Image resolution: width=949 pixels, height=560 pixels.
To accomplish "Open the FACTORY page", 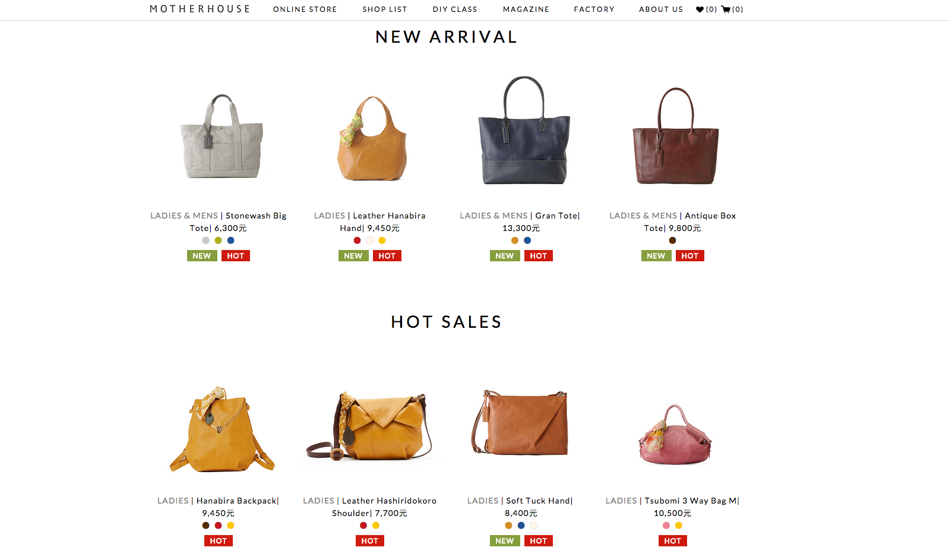I will pos(594,10).
